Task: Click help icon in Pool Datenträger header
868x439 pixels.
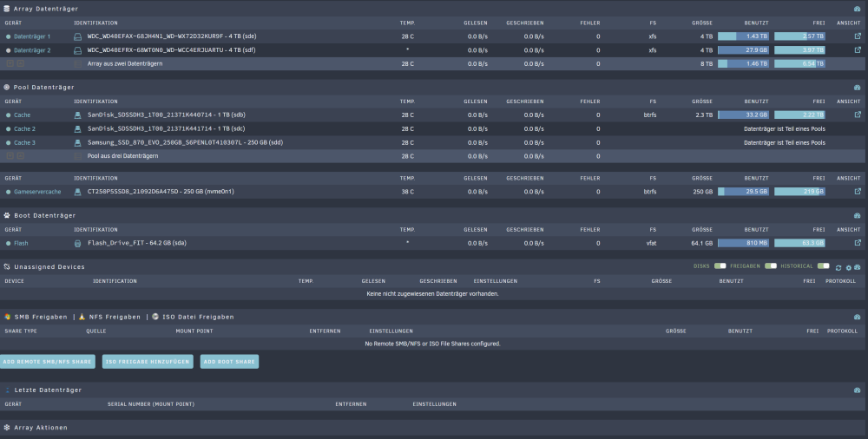Action: point(858,88)
